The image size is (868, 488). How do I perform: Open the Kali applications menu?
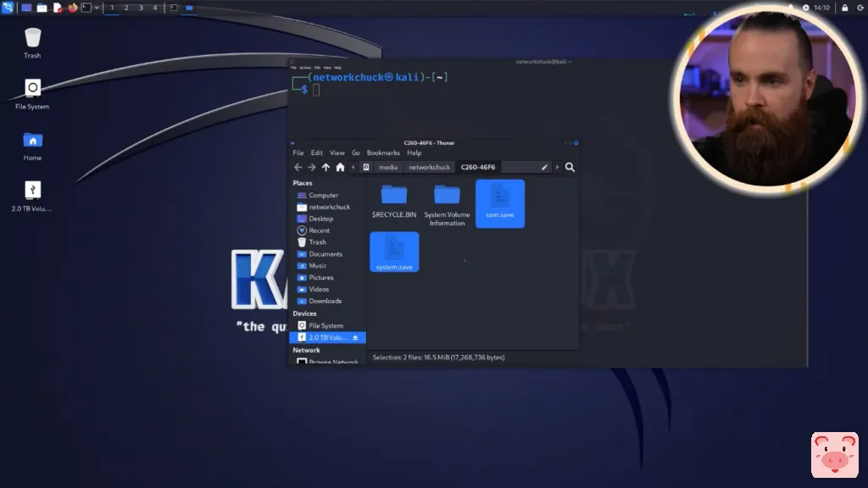[8, 8]
